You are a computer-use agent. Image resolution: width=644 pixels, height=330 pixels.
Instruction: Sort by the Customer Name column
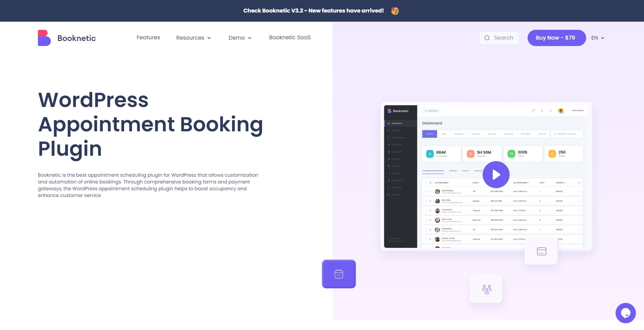442,183
